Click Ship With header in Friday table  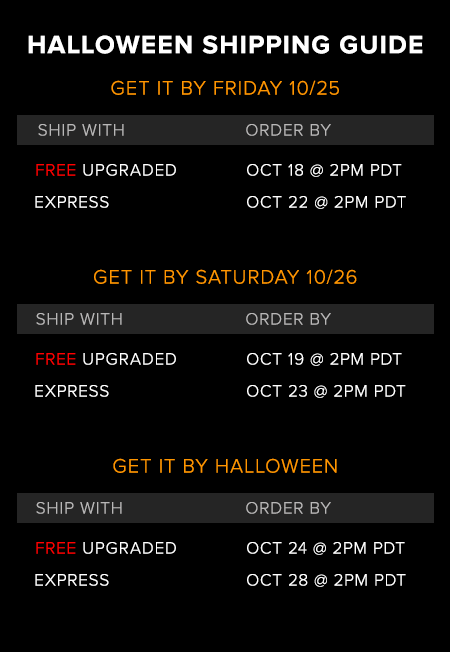(81, 131)
